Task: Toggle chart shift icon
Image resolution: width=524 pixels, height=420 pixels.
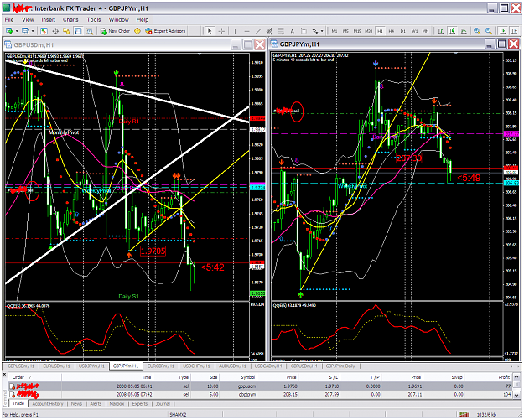Action: coord(514,31)
